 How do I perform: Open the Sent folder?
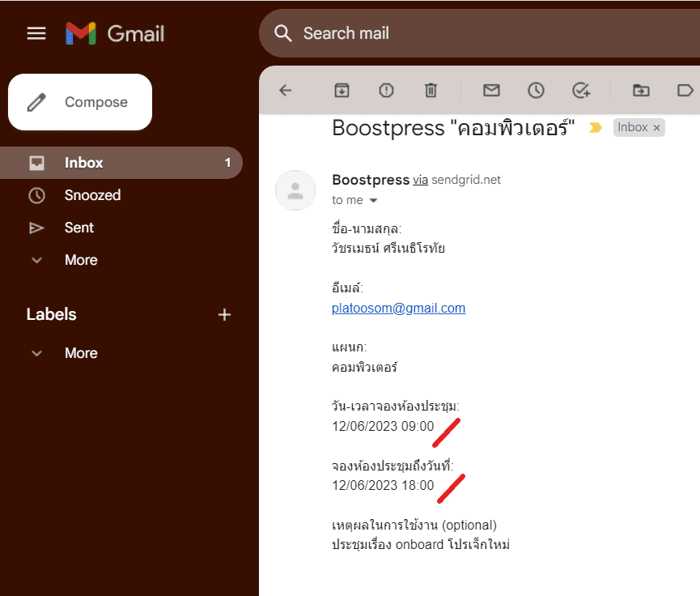point(79,228)
